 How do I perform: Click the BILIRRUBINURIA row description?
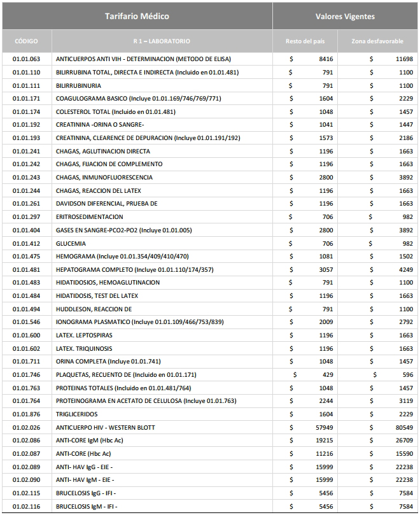(78, 85)
